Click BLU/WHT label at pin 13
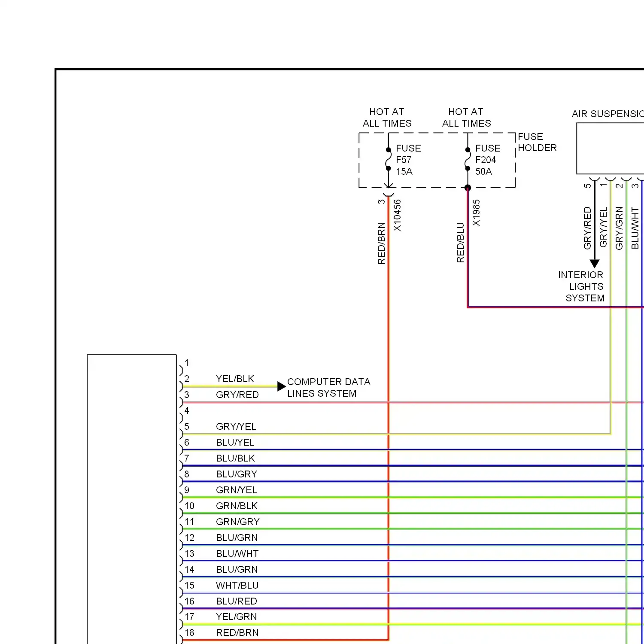The height and width of the screenshot is (644, 644). pos(237,553)
